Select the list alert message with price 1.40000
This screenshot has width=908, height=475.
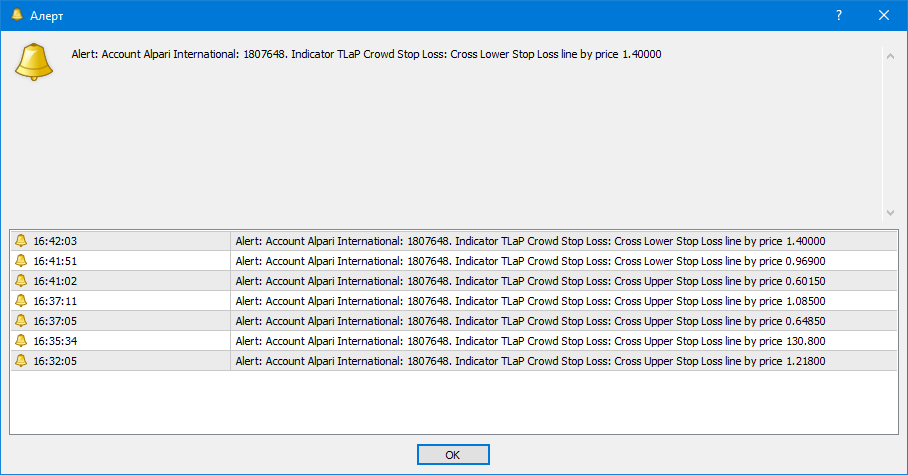[x=530, y=241]
